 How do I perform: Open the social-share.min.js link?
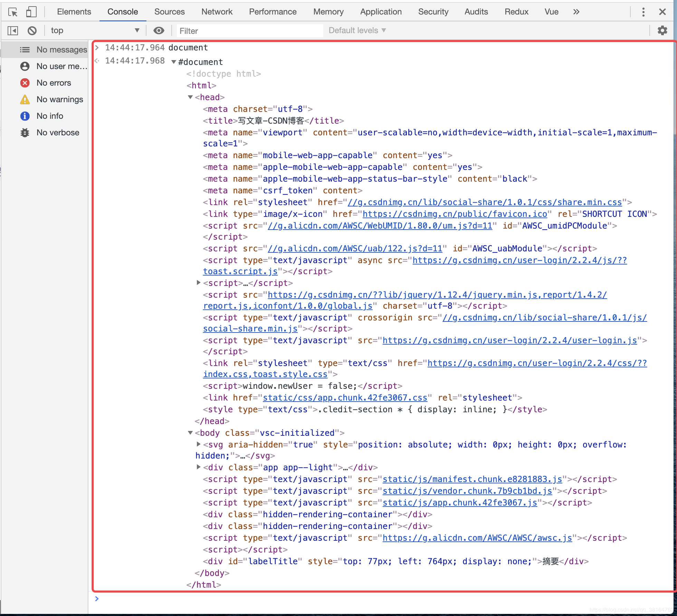tap(250, 329)
